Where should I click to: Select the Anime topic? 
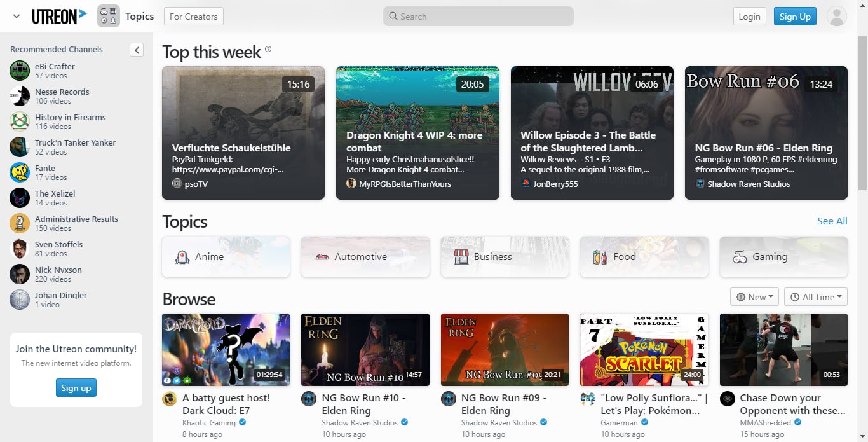click(x=226, y=257)
